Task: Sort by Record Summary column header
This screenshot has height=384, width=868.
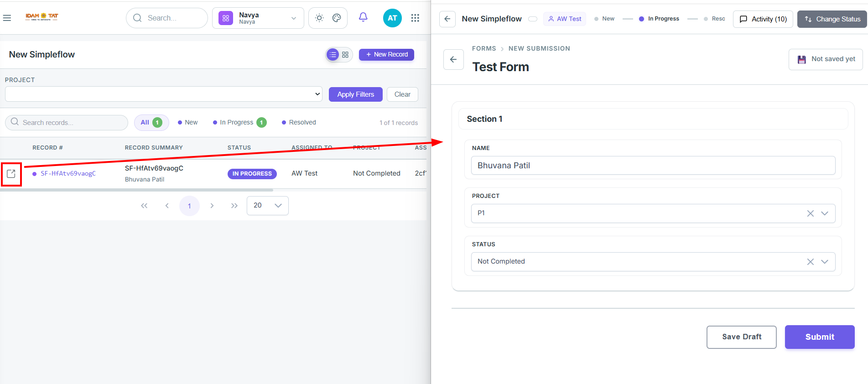Action: pos(154,148)
